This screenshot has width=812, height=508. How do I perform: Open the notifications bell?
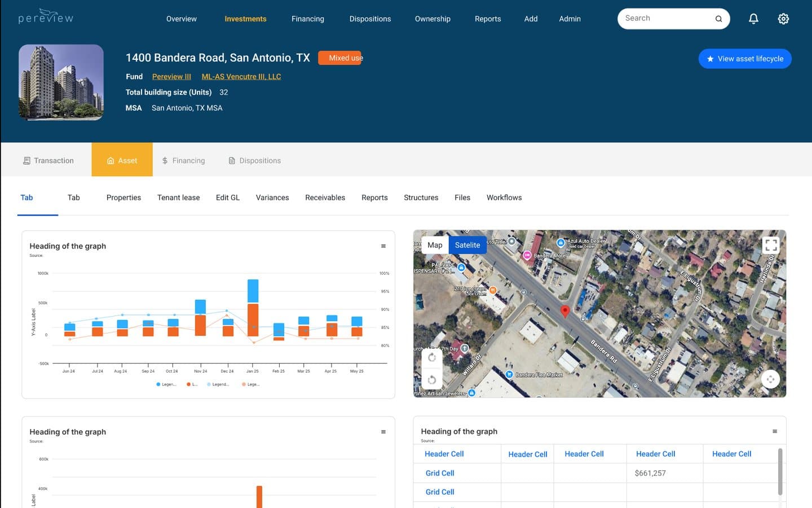753,19
